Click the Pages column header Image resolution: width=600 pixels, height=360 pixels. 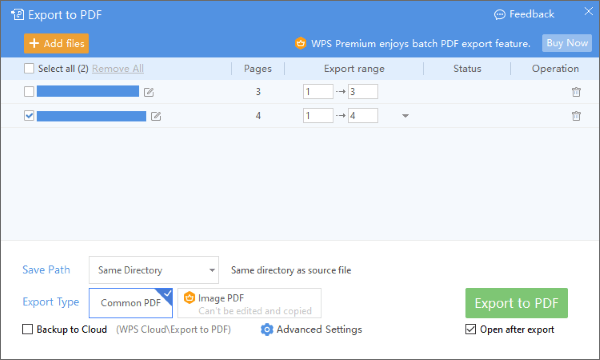258,69
